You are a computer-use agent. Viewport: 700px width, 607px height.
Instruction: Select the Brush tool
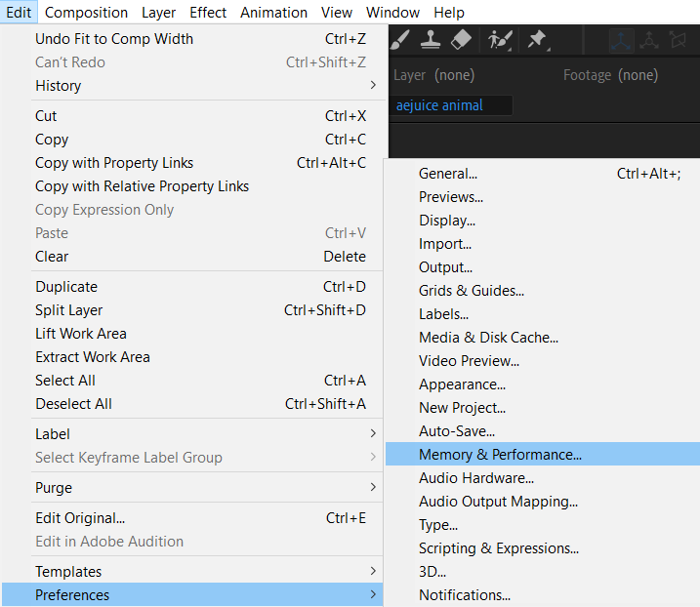click(400, 40)
